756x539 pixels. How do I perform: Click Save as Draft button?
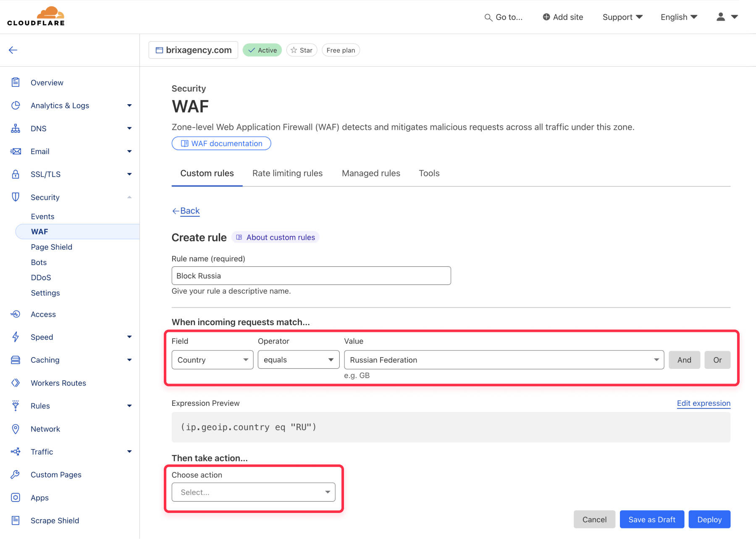(x=652, y=520)
